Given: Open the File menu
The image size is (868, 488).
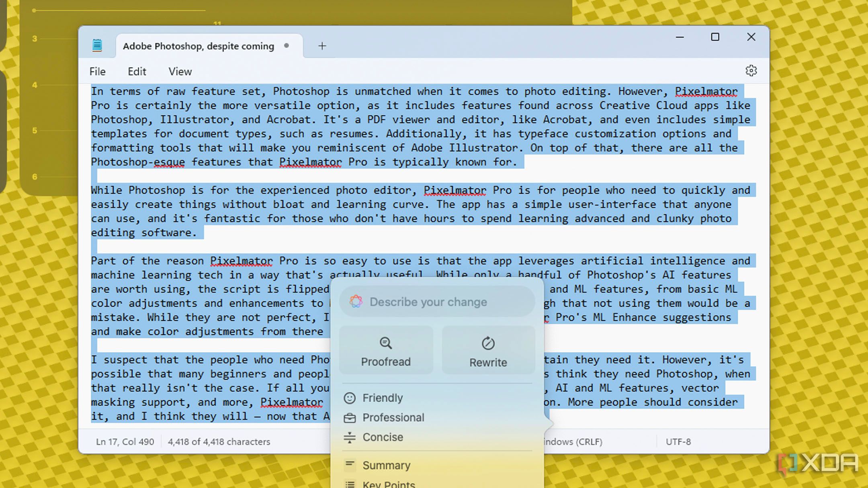Looking at the screenshot, I should (x=97, y=71).
